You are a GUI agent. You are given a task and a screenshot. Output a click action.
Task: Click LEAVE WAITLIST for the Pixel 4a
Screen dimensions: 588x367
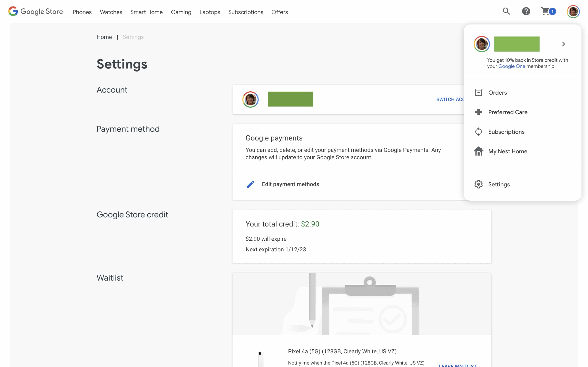(x=458, y=366)
